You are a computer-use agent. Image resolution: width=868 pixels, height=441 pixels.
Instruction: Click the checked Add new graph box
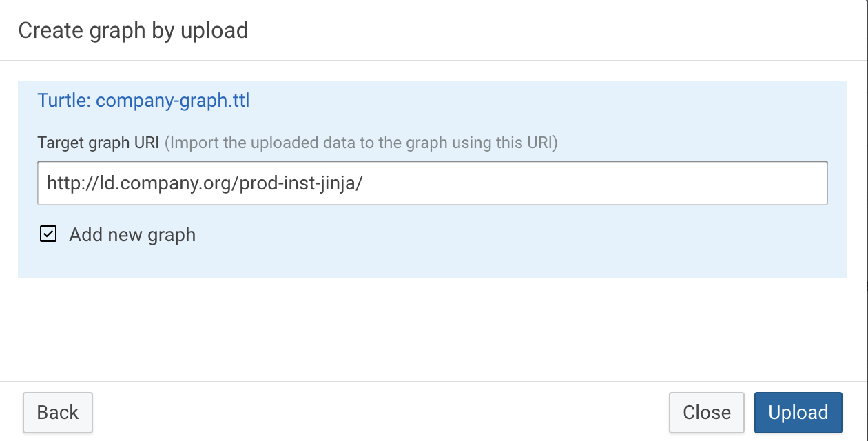click(48, 234)
